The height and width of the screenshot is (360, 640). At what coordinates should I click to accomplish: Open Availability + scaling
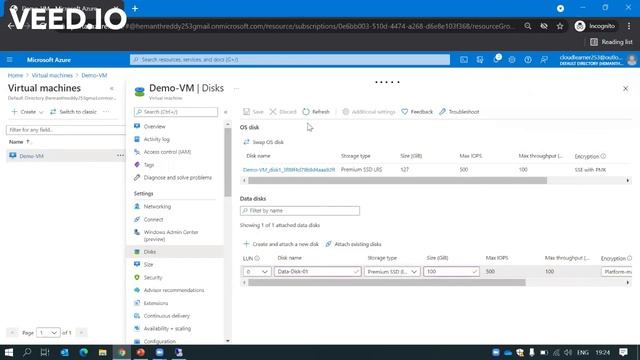click(167, 329)
